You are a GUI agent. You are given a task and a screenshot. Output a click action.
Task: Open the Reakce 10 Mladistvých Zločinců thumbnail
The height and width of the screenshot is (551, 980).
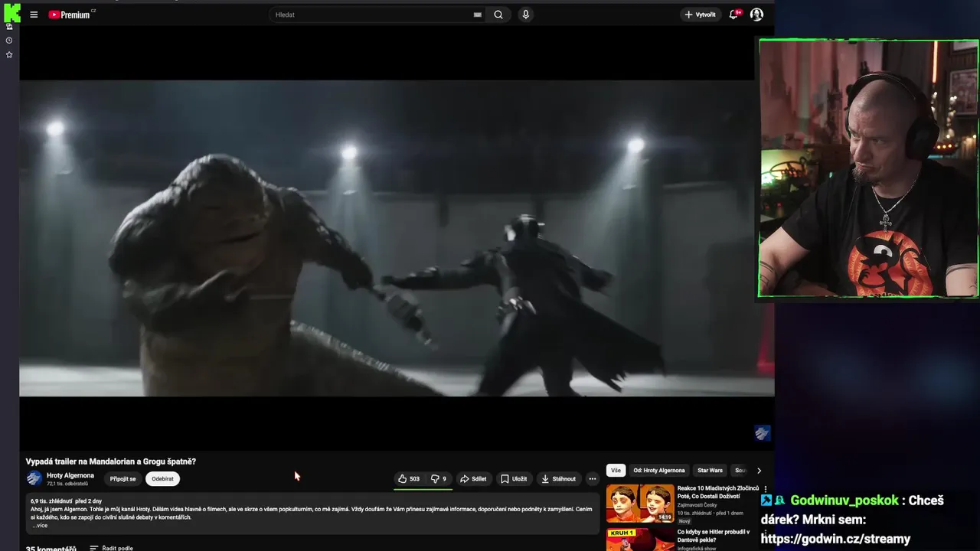click(x=640, y=504)
